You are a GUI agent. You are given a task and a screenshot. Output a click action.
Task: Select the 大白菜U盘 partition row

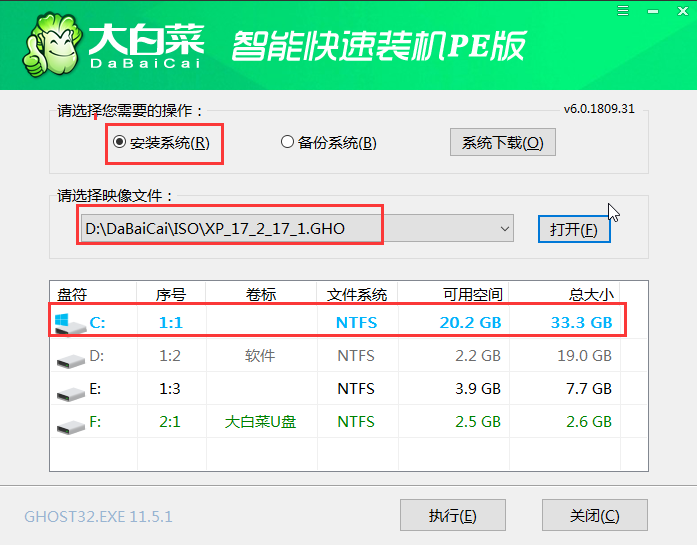(x=260, y=423)
